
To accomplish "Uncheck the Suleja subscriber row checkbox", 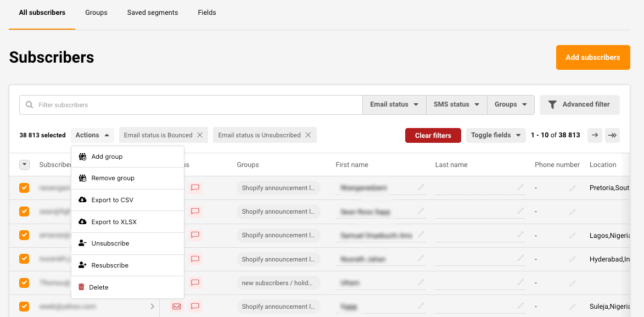I will pos(24,307).
